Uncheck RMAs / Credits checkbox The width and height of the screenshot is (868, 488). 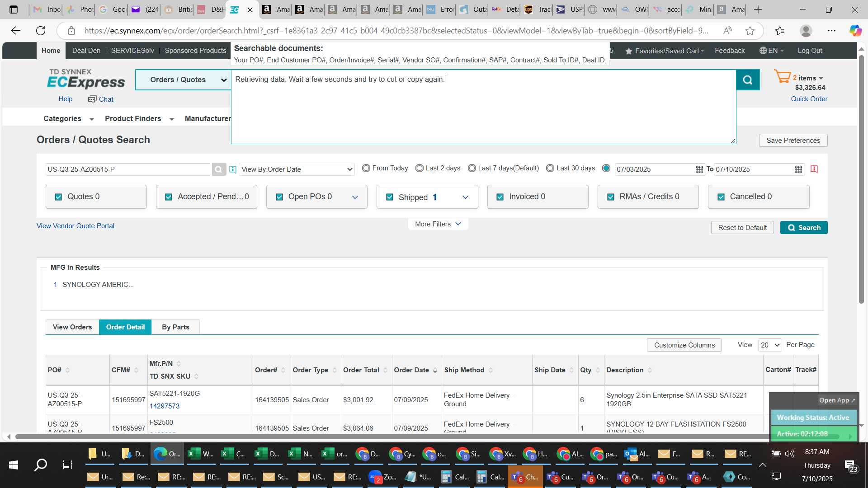click(x=611, y=197)
